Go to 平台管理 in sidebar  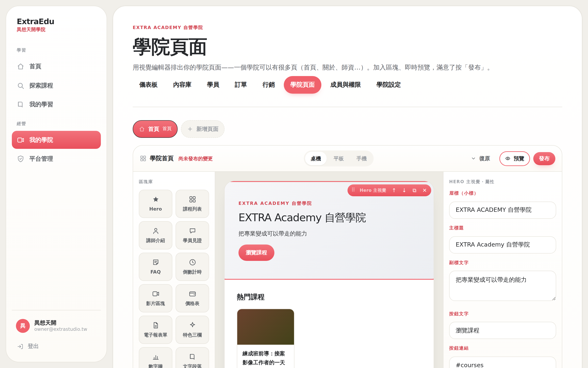pos(56,159)
